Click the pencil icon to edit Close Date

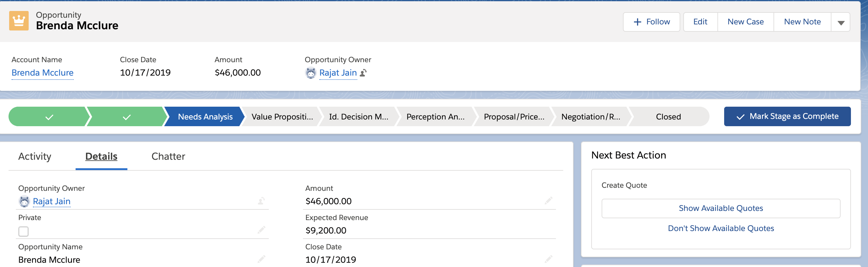point(548,259)
